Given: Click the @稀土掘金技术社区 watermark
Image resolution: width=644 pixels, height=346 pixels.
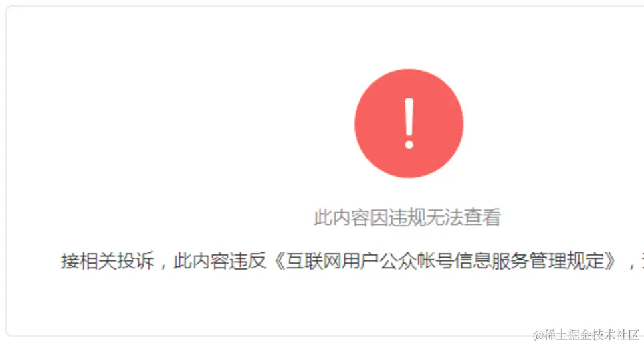Looking at the screenshot, I should [x=586, y=335].
